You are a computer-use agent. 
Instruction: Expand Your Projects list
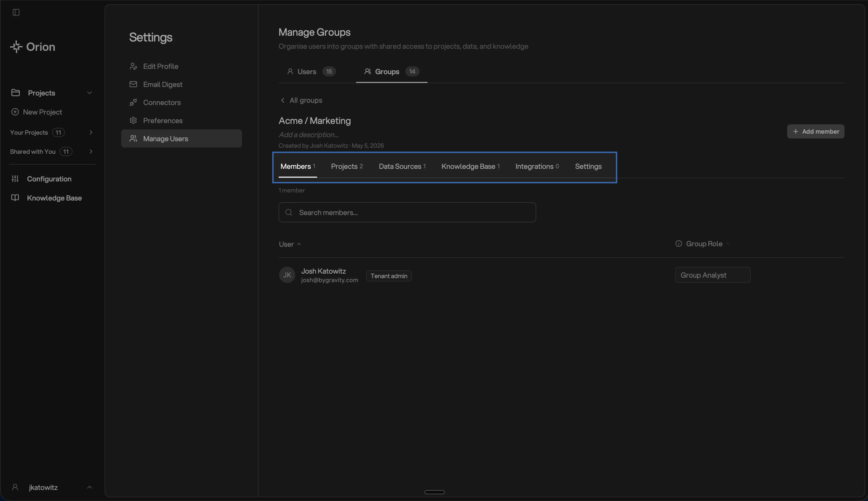click(91, 132)
